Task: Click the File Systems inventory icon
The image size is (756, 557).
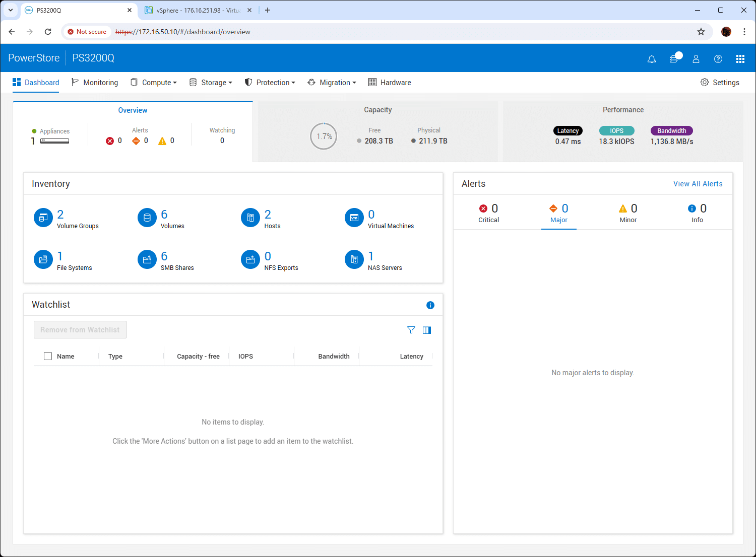Action: 43,260
